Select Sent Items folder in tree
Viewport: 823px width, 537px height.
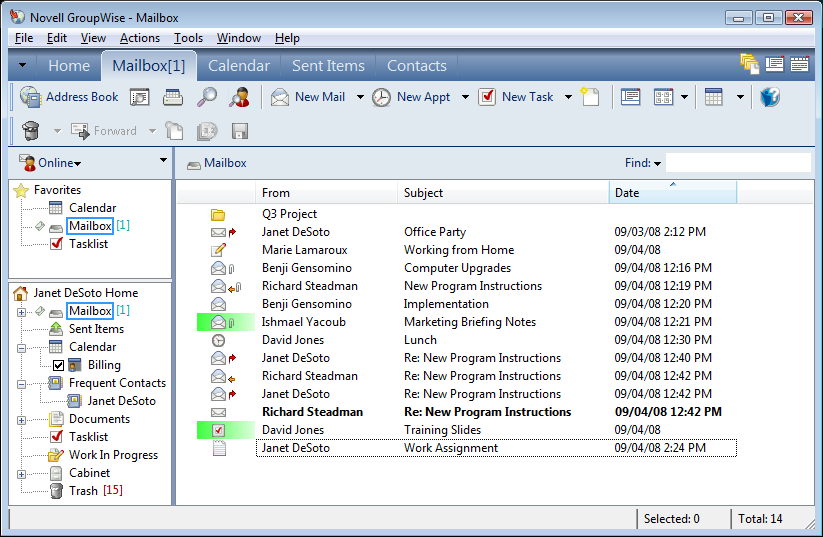[x=97, y=329]
